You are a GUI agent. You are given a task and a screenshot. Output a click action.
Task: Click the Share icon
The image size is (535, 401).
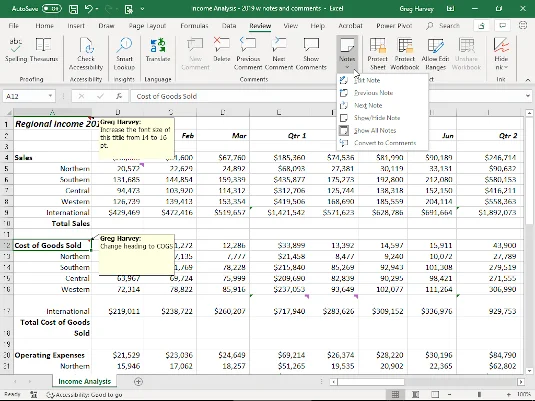tap(481, 26)
